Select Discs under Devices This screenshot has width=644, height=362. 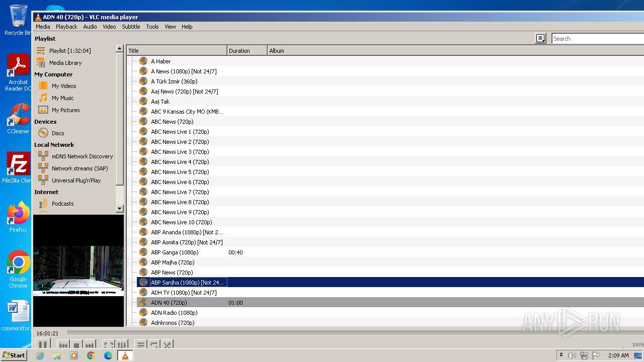(x=58, y=133)
